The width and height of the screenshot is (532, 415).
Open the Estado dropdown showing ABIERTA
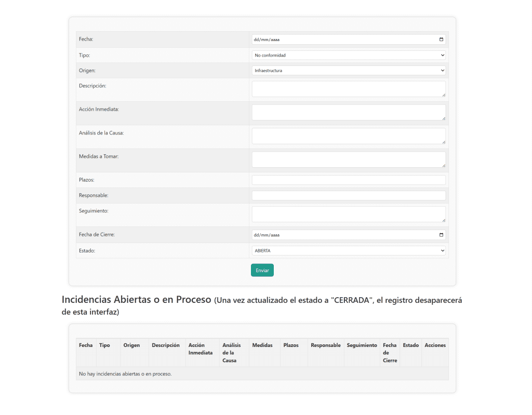click(349, 251)
